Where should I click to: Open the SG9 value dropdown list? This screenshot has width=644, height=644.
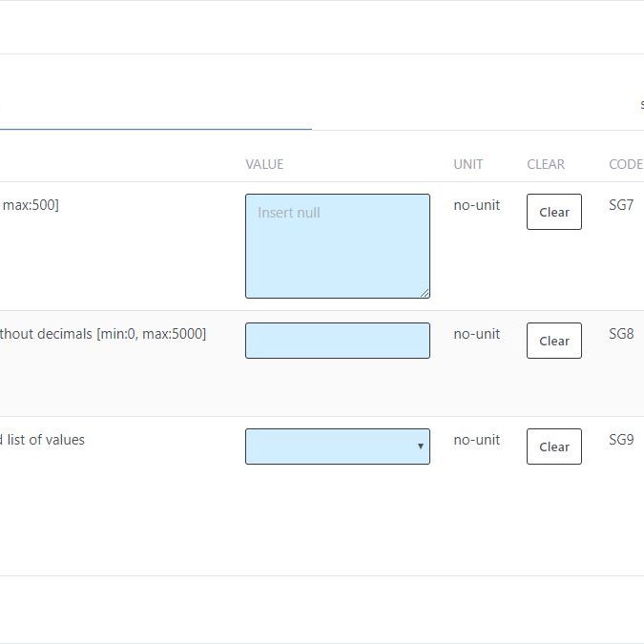(337, 447)
